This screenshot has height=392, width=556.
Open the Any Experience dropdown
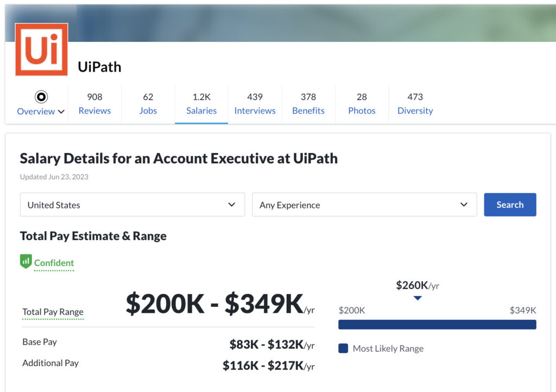tap(364, 205)
